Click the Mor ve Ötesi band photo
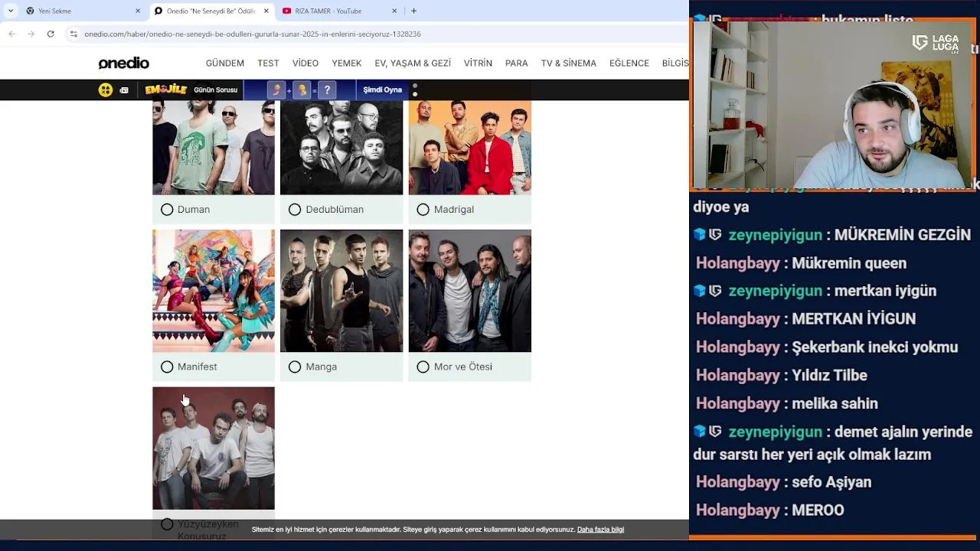The height and width of the screenshot is (551, 980). click(470, 291)
